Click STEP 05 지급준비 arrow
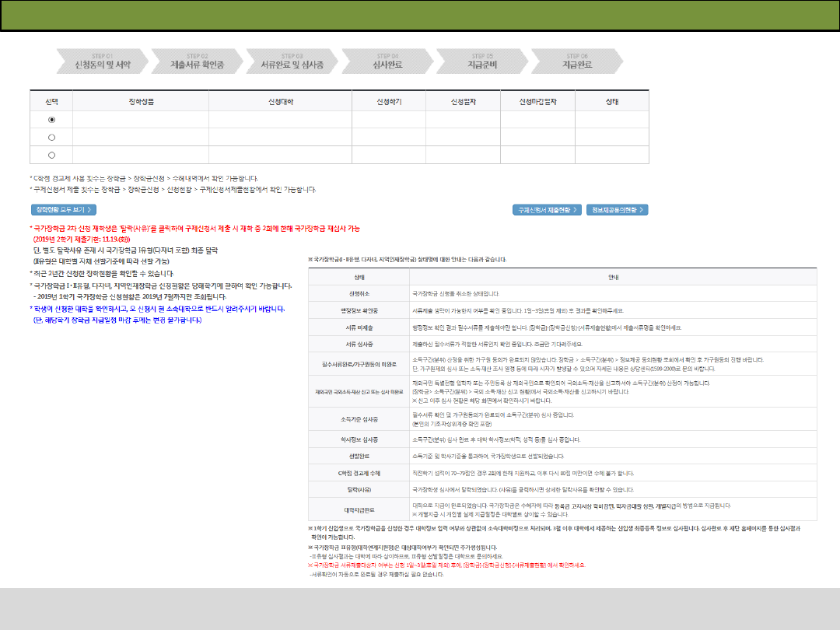This screenshot has height=630, width=840. (x=482, y=61)
